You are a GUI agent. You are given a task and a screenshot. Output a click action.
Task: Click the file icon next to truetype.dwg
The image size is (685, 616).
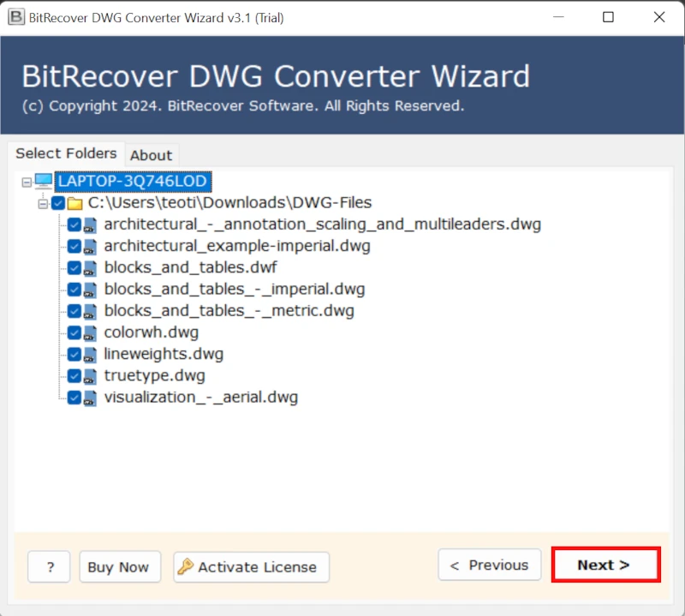click(x=89, y=375)
